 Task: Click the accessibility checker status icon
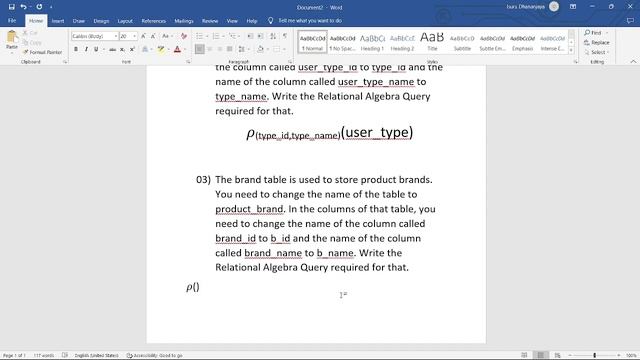pos(154,356)
